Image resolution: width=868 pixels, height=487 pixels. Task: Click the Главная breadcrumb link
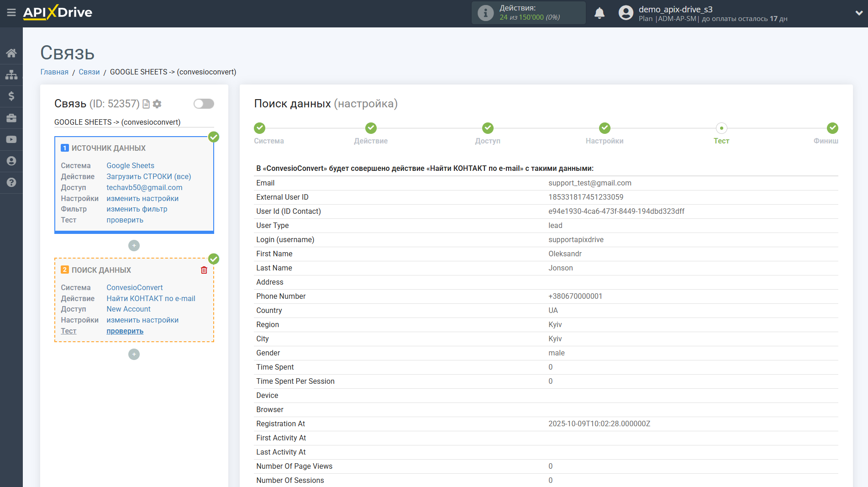[x=54, y=72]
